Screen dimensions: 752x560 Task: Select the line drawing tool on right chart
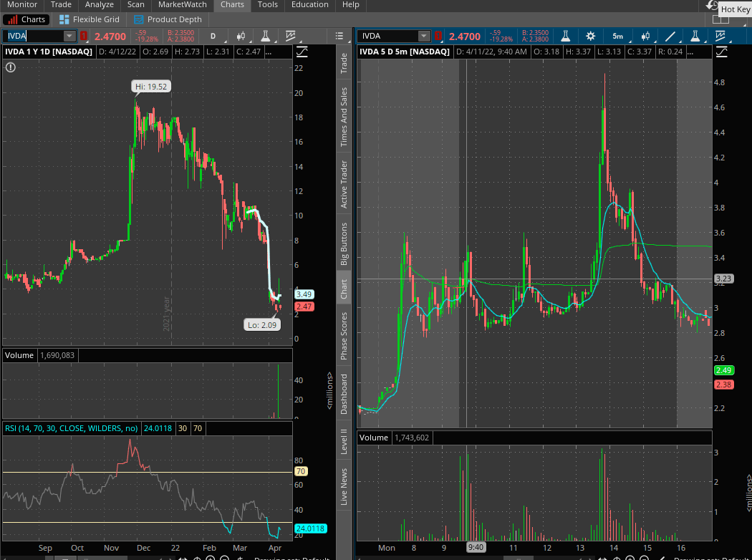click(670, 36)
